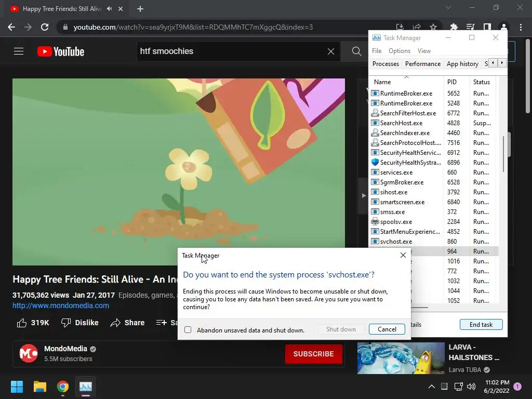532x399 pixels.
Task: Close the Task Manager confirmation dialog
Action: pyautogui.click(x=403, y=255)
